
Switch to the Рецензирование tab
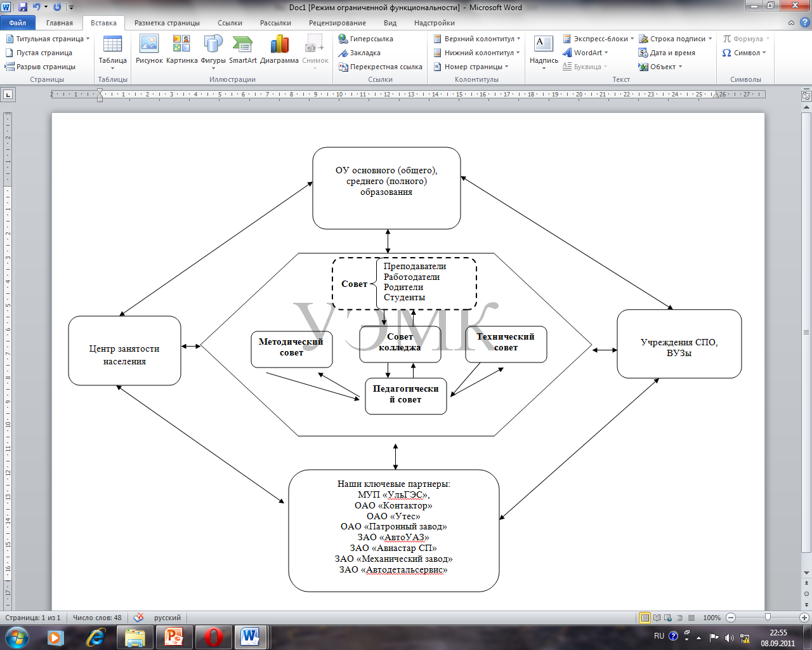pyautogui.click(x=337, y=23)
